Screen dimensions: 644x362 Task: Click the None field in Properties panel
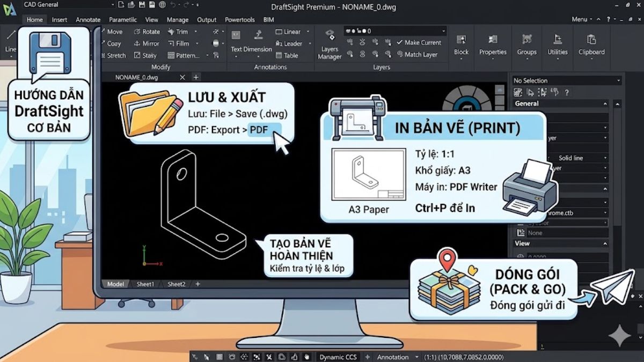[568, 233]
